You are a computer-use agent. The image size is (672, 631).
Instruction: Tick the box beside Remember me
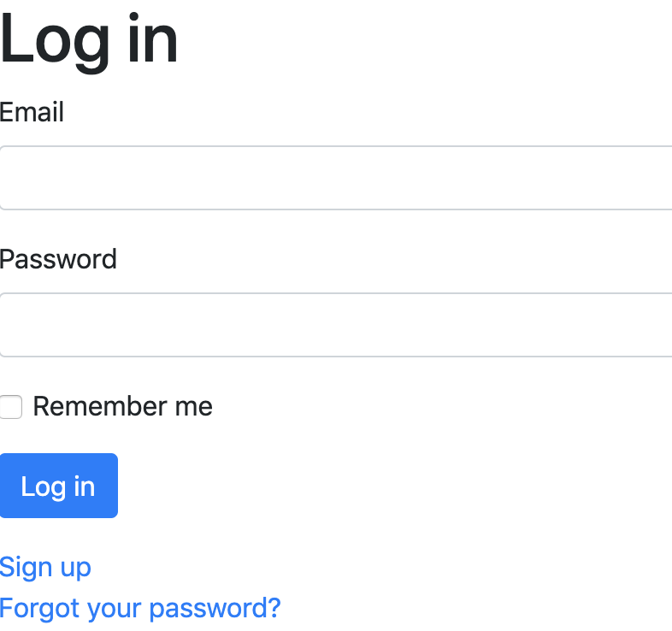[x=11, y=407]
